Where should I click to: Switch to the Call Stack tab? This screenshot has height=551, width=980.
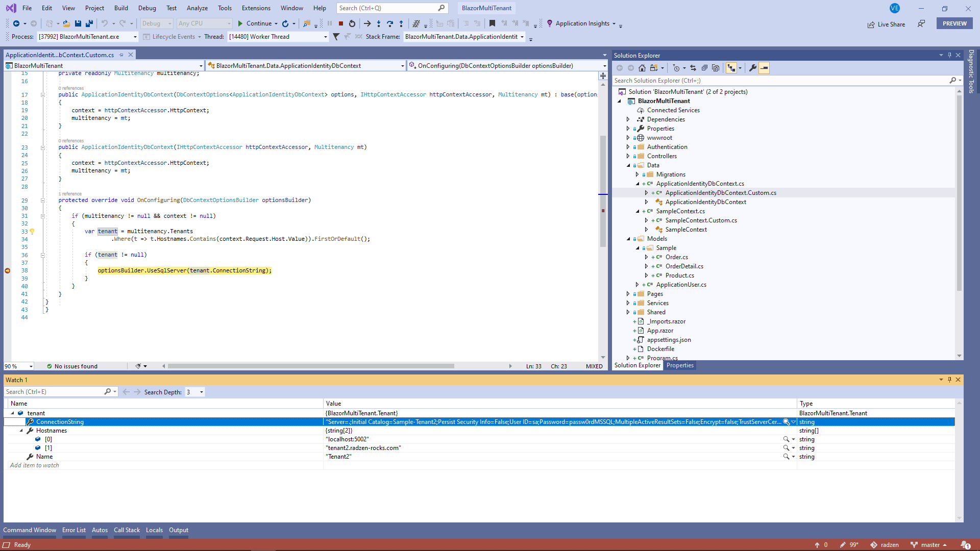pyautogui.click(x=127, y=530)
